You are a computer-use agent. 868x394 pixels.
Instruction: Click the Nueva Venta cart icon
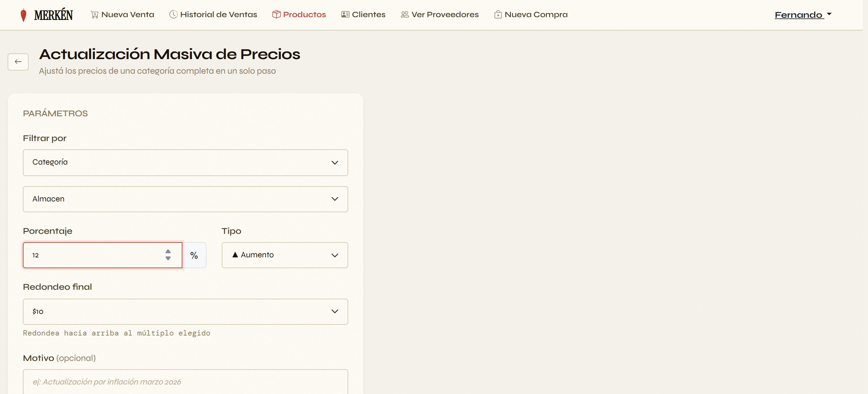(95, 15)
